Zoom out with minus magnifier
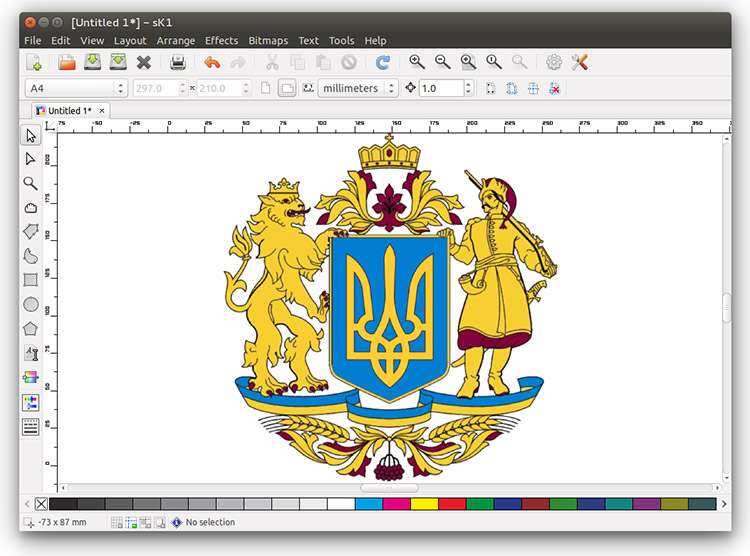The height and width of the screenshot is (556, 750). (x=442, y=62)
